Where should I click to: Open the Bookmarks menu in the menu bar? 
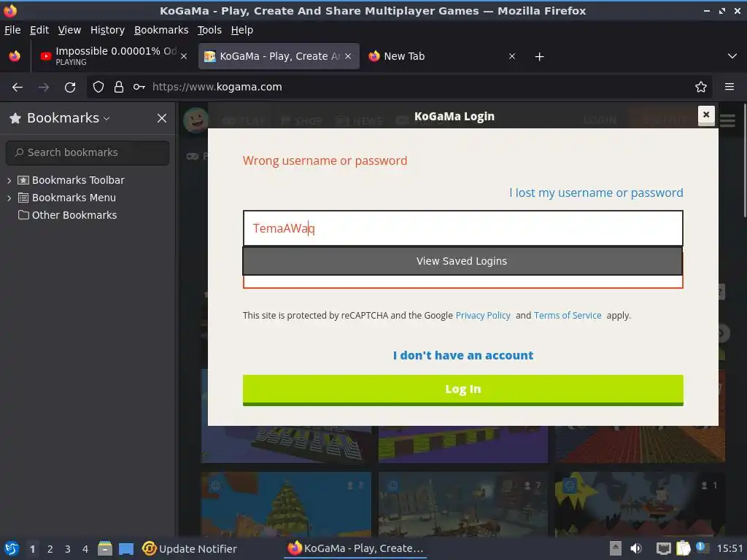point(161,30)
